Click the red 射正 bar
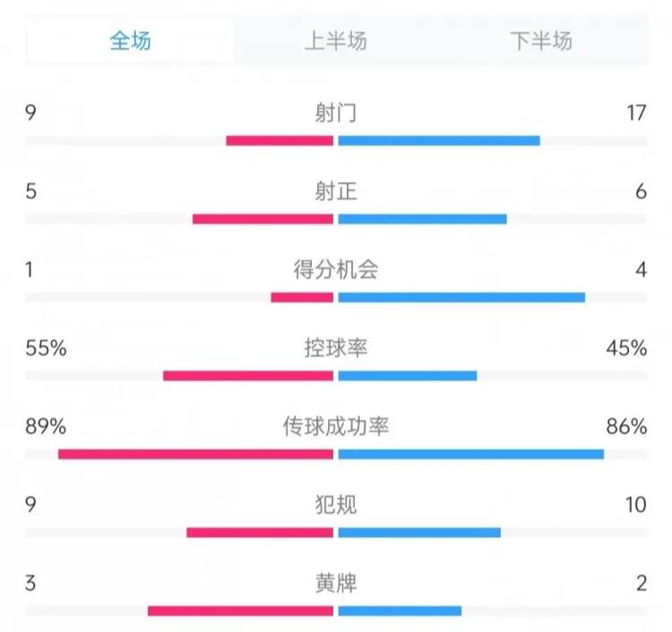Screen dimensions: 672x632 tap(263, 219)
